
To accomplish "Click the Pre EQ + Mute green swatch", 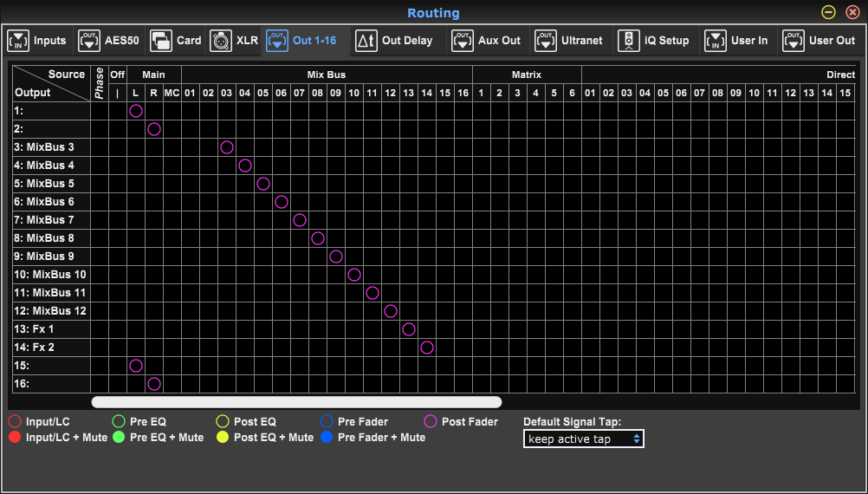I will [119, 438].
